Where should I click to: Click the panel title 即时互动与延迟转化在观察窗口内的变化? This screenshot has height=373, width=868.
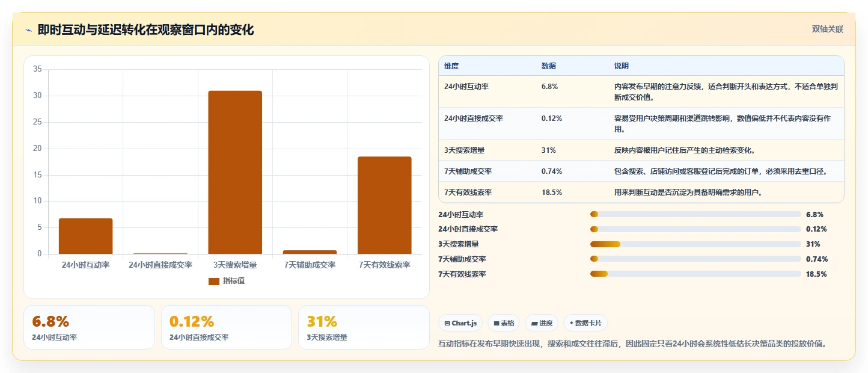point(146,29)
